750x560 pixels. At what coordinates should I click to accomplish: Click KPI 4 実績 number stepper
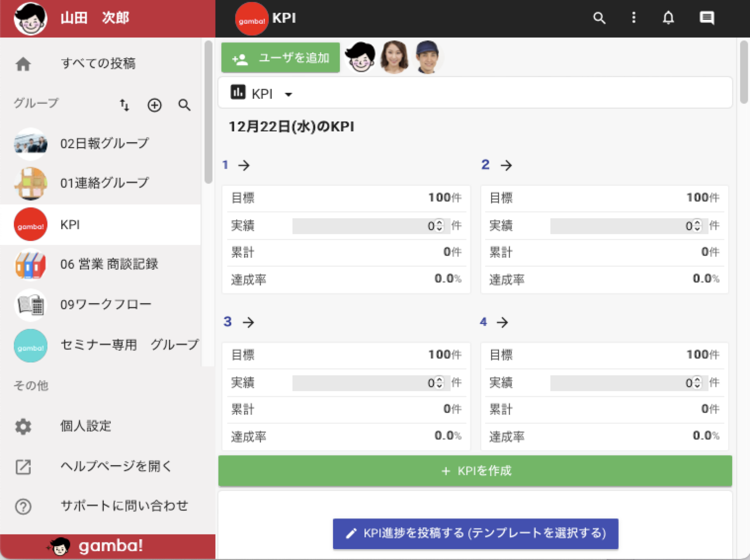click(697, 383)
